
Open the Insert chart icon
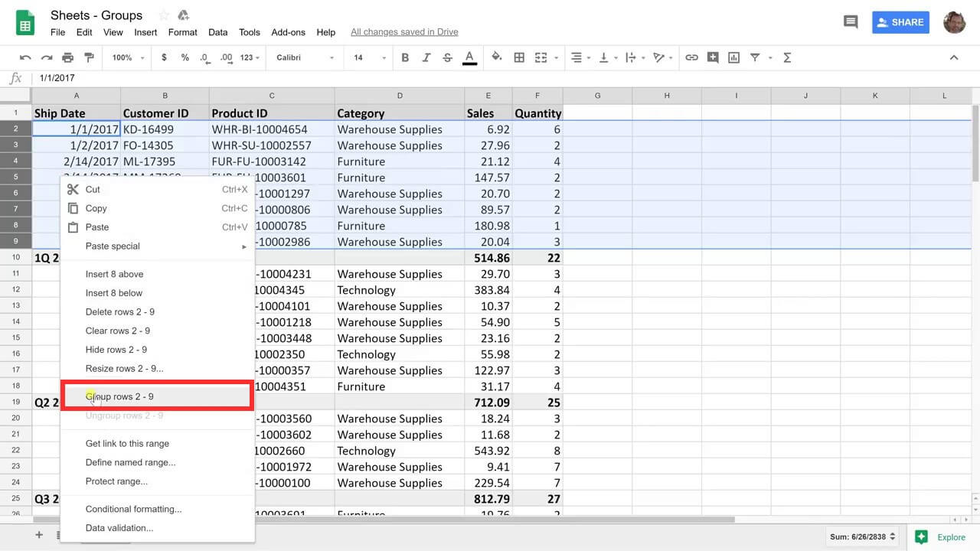pos(734,57)
